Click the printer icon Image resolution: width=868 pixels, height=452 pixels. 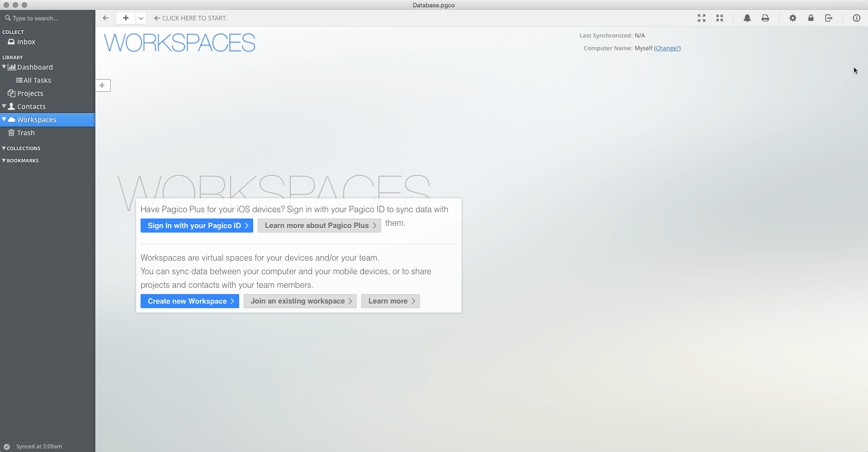[x=765, y=18]
